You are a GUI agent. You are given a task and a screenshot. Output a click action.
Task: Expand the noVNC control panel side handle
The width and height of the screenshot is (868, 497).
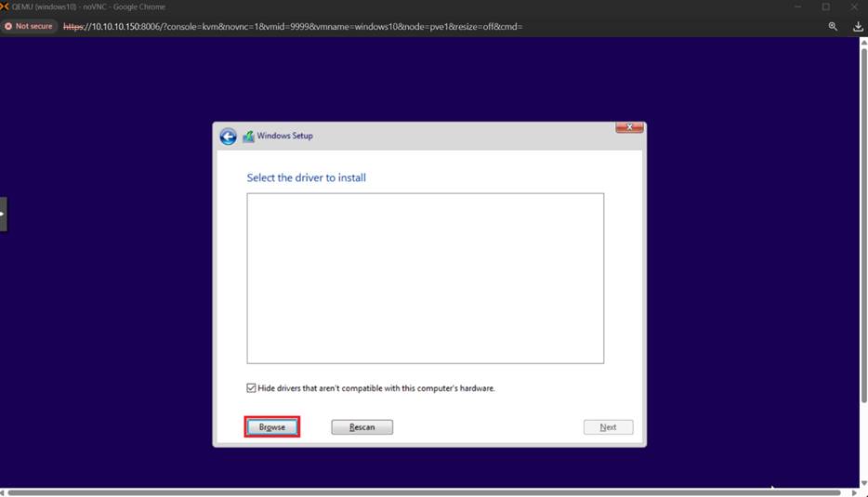click(x=3, y=214)
